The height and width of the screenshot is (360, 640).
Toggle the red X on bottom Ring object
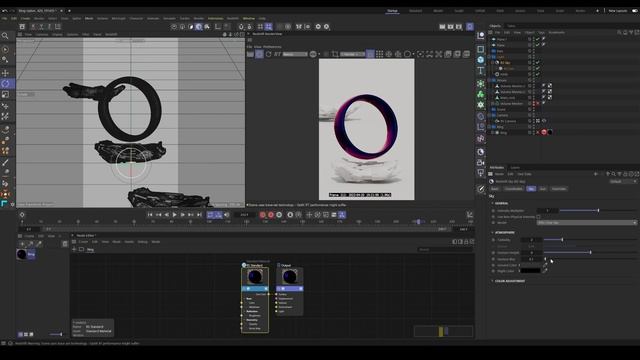pos(538,133)
